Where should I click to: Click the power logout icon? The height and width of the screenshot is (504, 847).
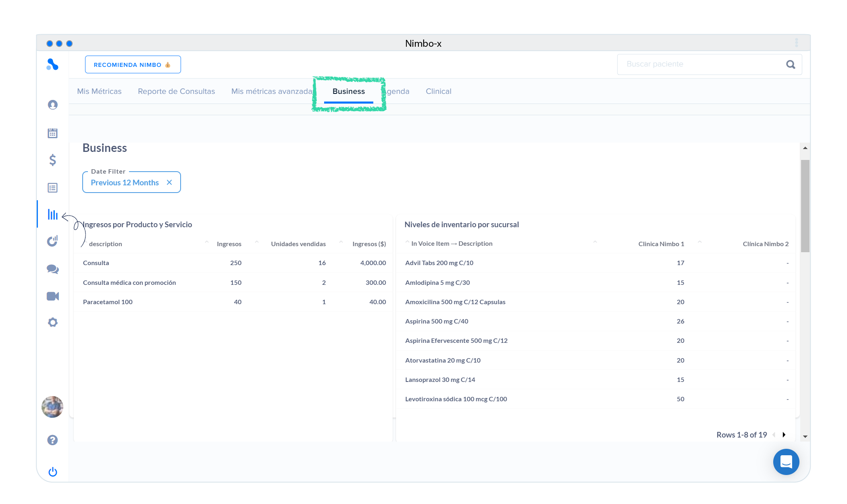[x=52, y=472]
